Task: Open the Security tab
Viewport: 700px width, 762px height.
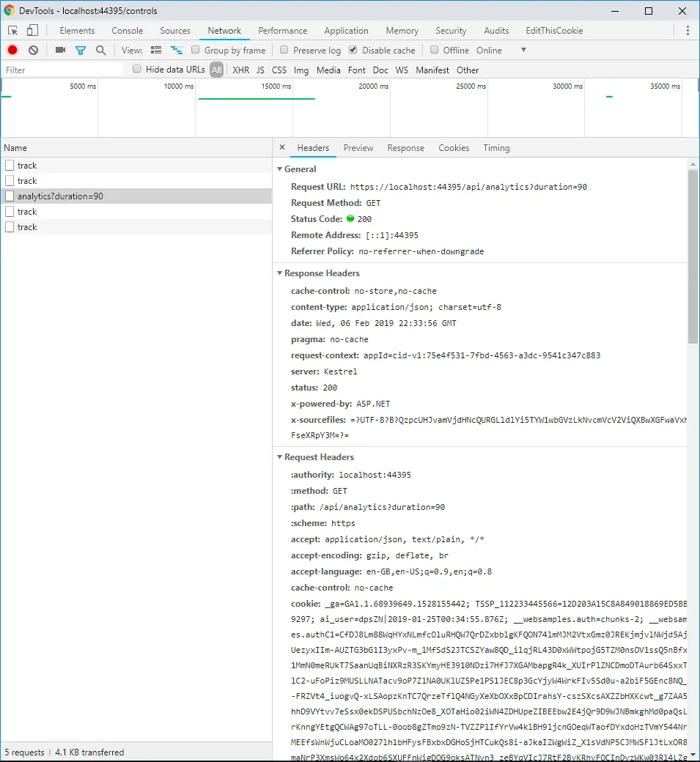Action: point(451,31)
